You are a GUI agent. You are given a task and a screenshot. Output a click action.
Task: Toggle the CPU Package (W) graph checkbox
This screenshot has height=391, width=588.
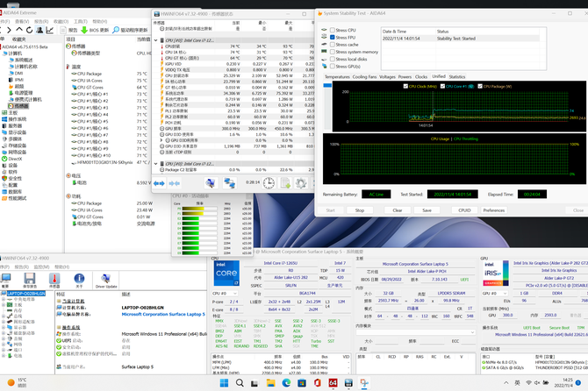pos(480,86)
